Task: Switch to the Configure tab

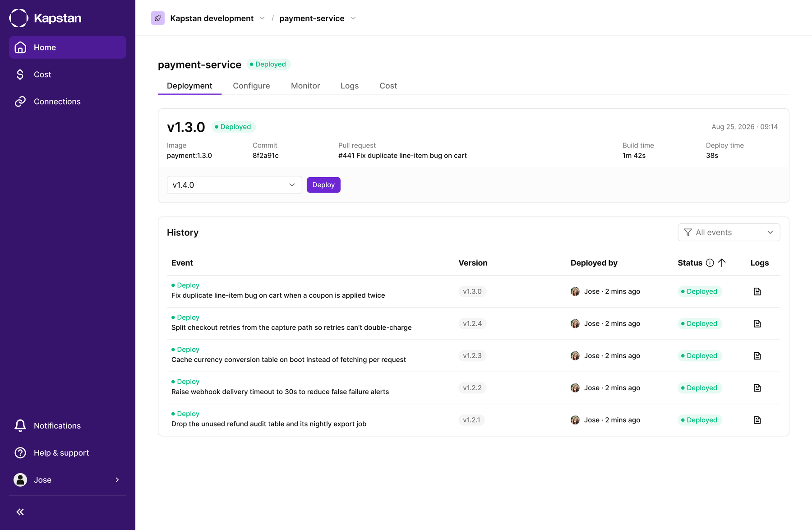Action: (251, 86)
